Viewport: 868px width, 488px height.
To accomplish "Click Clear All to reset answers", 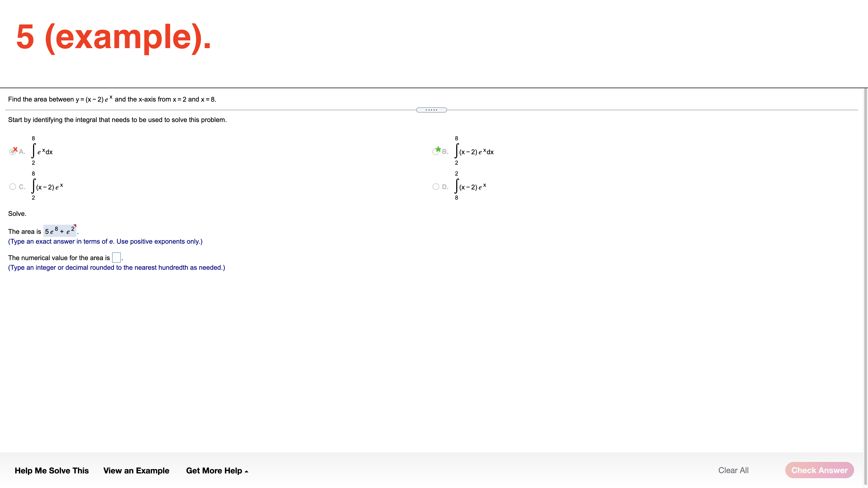I will 733,470.
